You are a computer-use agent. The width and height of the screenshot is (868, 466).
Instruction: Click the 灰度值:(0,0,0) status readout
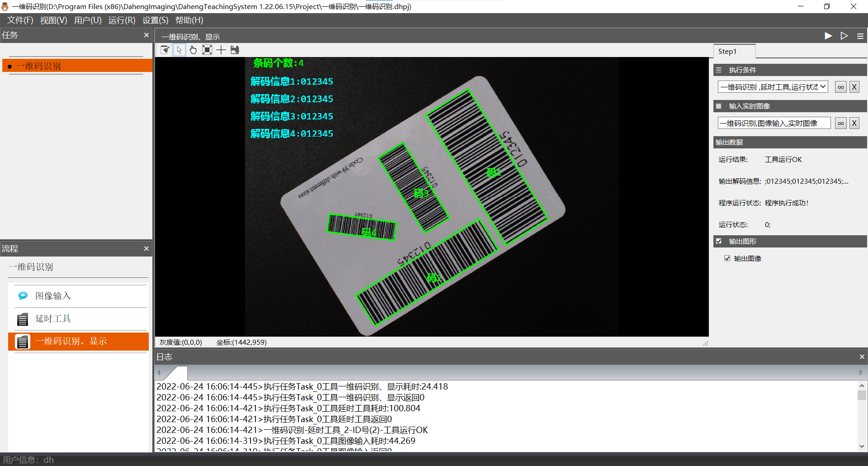click(180, 342)
